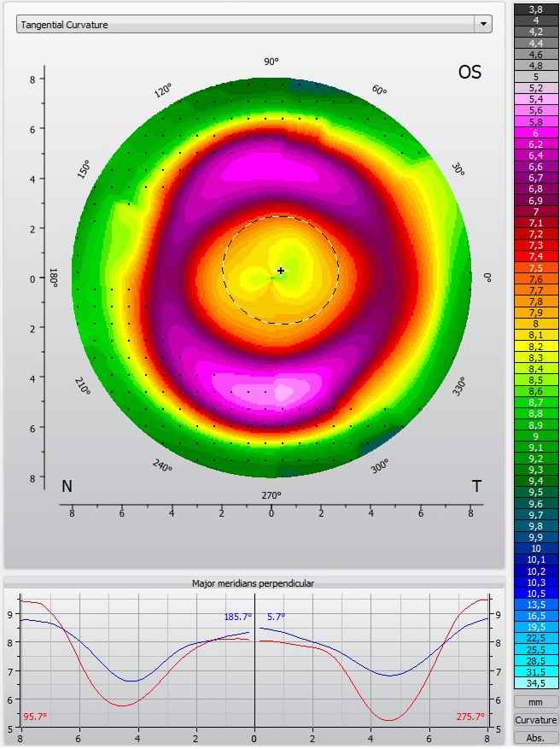The width and height of the screenshot is (560, 749).
Task: Choose the 6,9 dark magenta scale swatch
Action: (535, 200)
